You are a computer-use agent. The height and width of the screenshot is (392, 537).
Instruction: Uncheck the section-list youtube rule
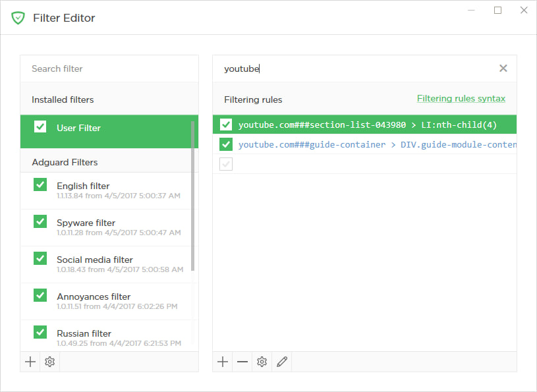226,125
